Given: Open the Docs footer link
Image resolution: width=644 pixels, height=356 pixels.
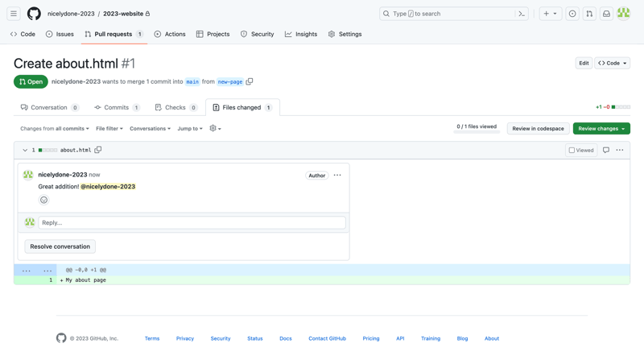Looking at the screenshot, I should (286, 338).
